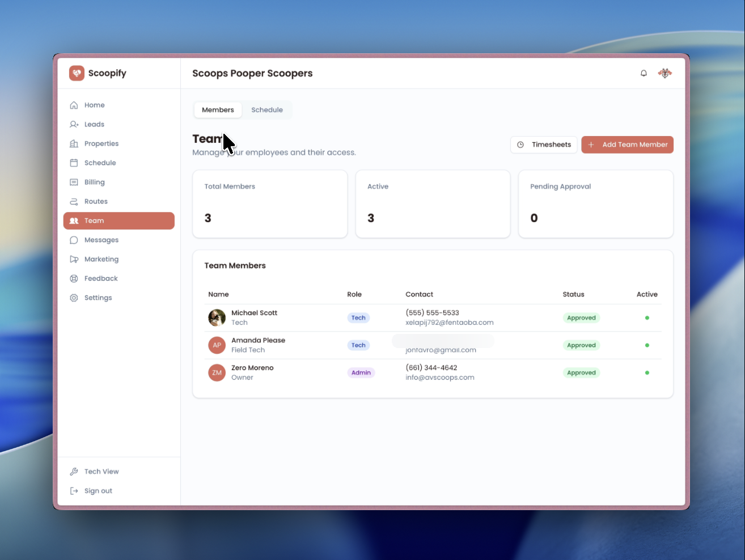The height and width of the screenshot is (560, 745).
Task: Open Home from the sidebar
Action: tap(94, 105)
